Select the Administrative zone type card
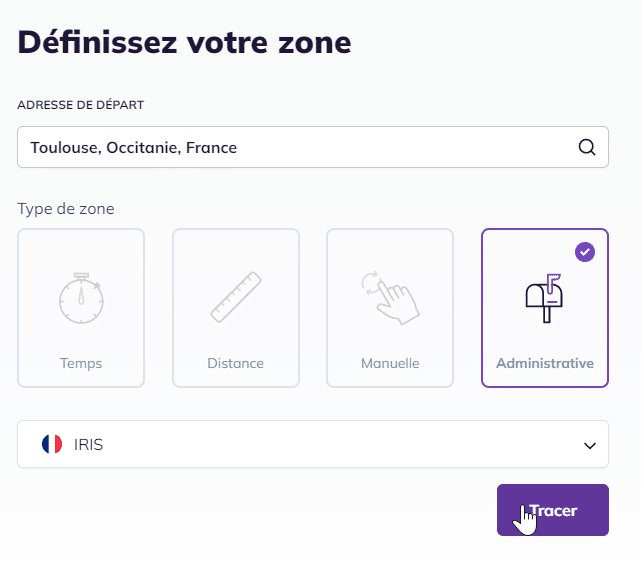 545,308
